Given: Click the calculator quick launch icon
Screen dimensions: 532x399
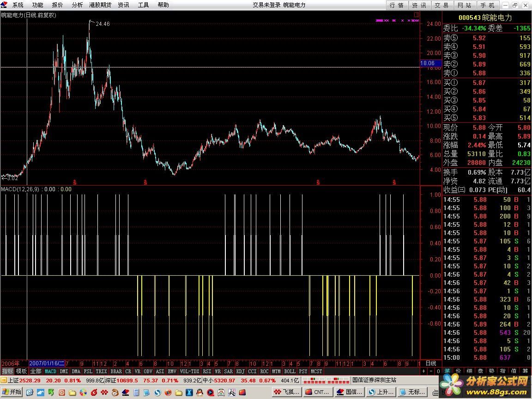Looking at the screenshot, I should [x=136, y=393].
